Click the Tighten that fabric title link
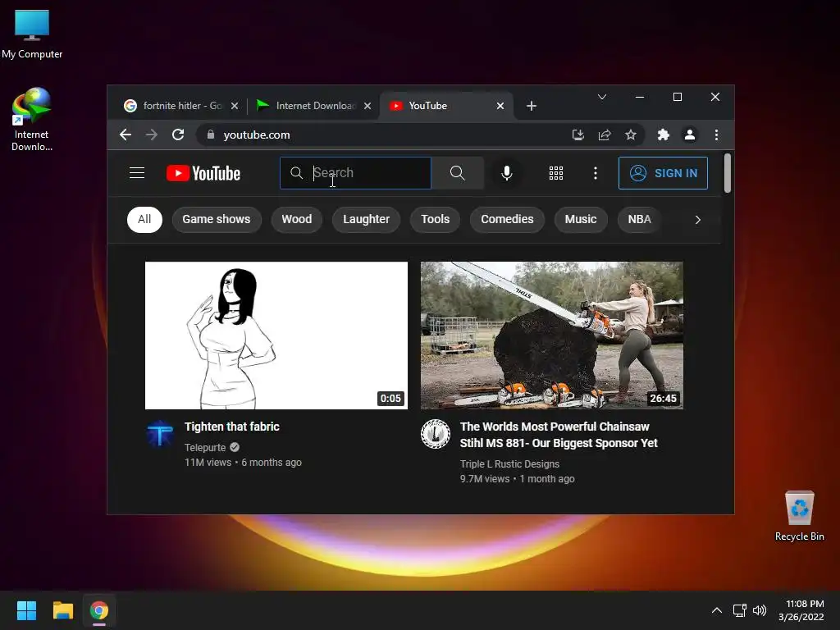Image resolution: width=840 pixels, height=630 pixels. click(232, 427)
